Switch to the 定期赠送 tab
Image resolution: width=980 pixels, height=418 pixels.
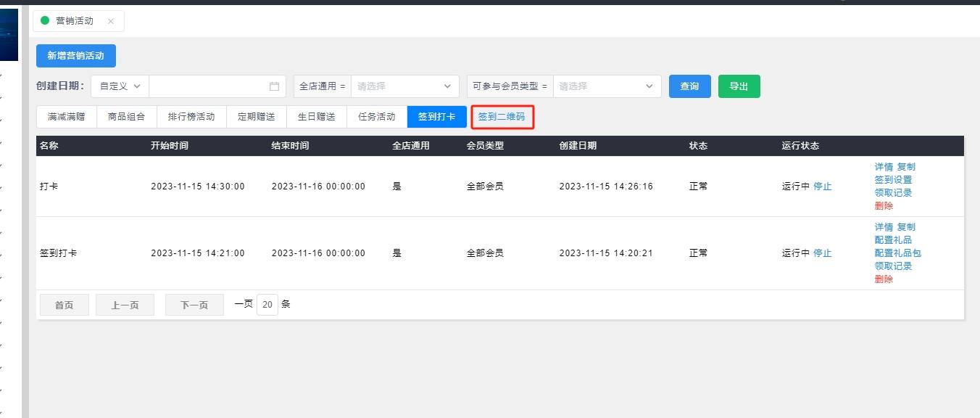coord(256,117)
